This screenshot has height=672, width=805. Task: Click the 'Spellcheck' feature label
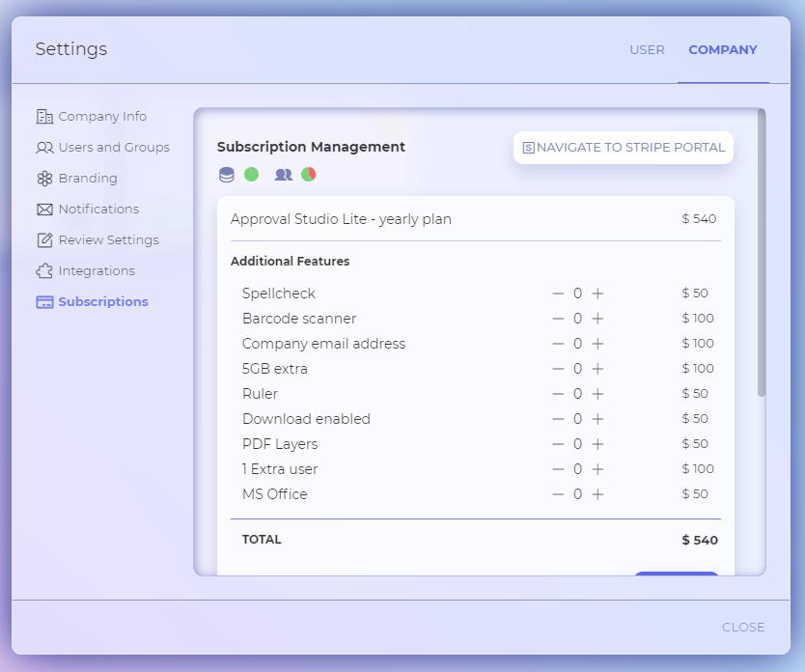tap(278, 294)
